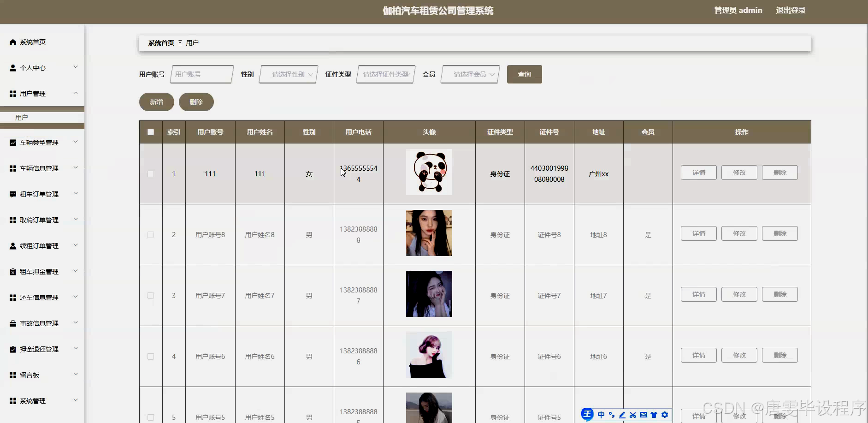
Task: Click the 管理员 admin label in the header
Action: (738, 10)
